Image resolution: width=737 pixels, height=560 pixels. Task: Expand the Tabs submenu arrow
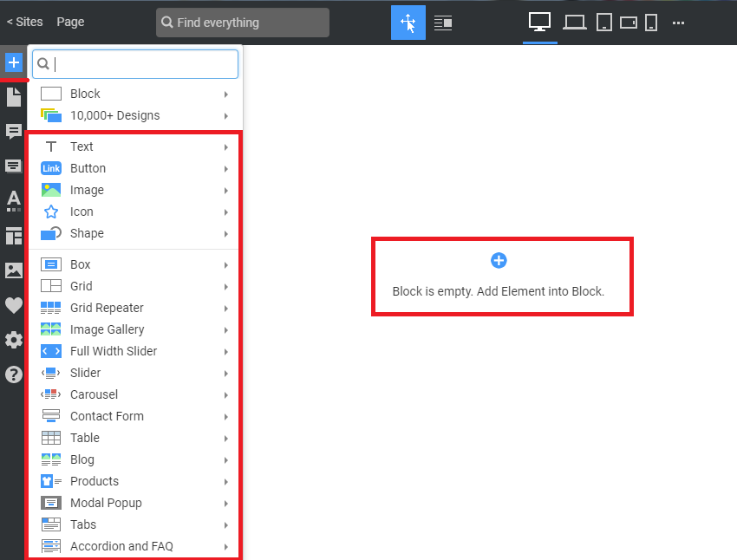[x=226, y=525]
